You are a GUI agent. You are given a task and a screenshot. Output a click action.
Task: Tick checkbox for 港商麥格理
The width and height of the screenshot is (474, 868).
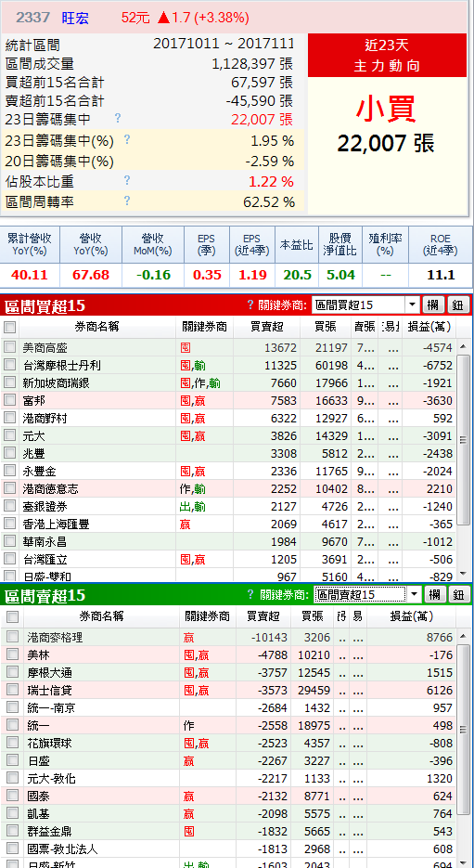point(12,637)
